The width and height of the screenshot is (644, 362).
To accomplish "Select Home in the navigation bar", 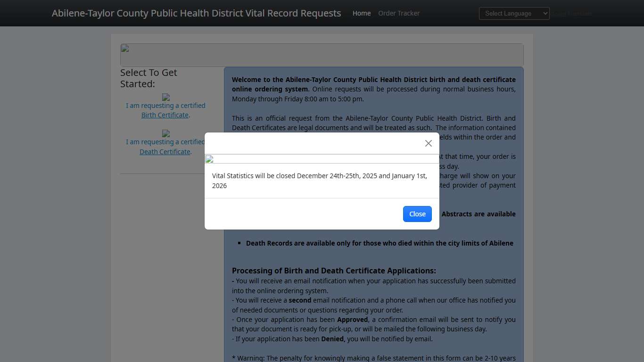I will (x=361, y=13).
